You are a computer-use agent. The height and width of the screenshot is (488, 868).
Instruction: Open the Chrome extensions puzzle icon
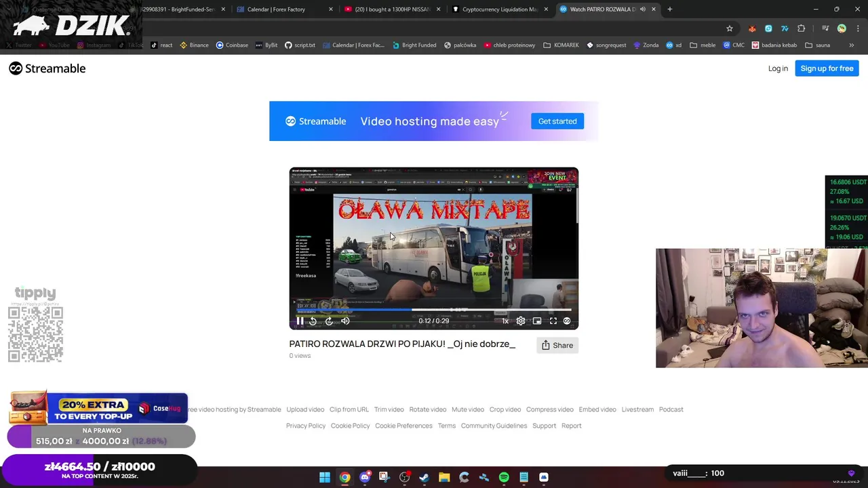(802, 28)
